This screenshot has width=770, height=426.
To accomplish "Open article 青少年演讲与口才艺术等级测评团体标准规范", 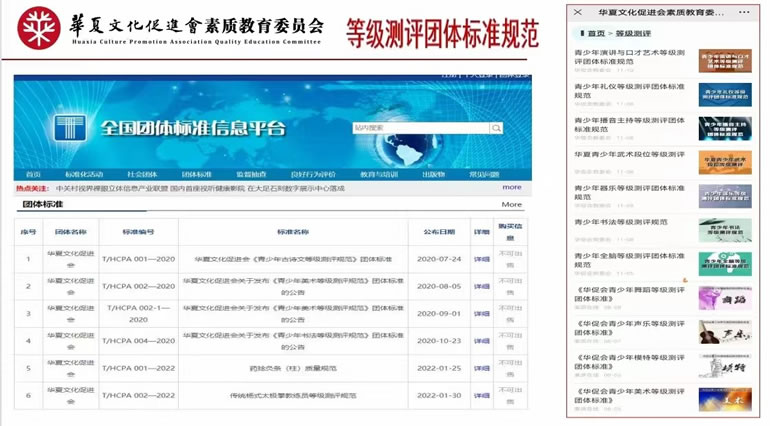I will [x=629, y=57].
